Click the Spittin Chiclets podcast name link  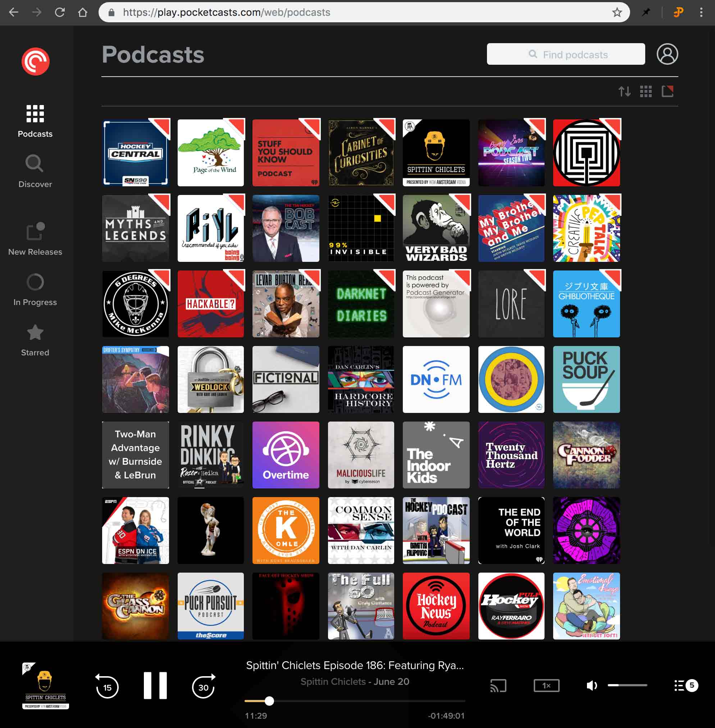point(333,681)
